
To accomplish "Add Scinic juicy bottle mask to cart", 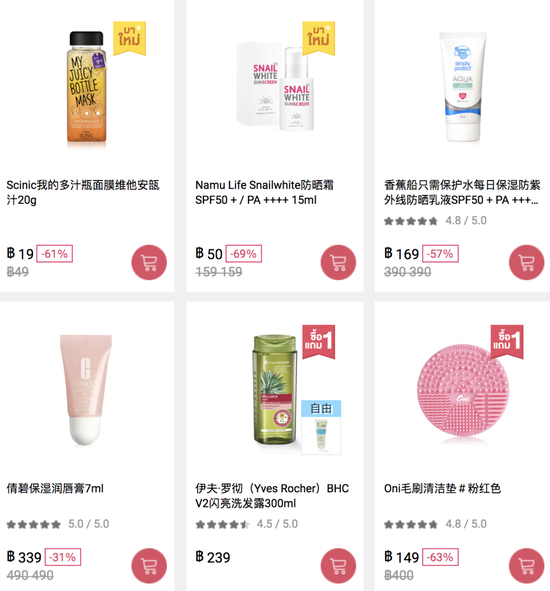I will click(x=149, y=262).
